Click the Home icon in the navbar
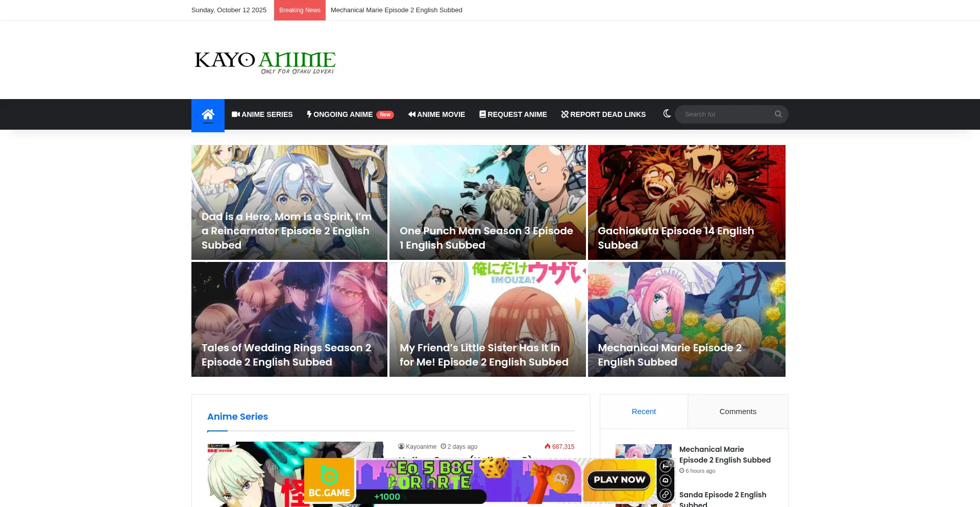This screenshot has width=980, height=507. (x=208, y=114)
